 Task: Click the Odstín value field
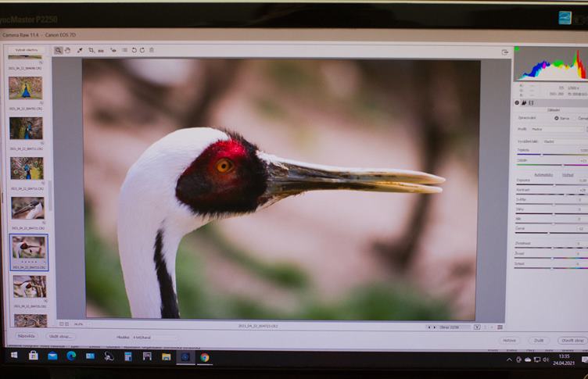(583, 160)
